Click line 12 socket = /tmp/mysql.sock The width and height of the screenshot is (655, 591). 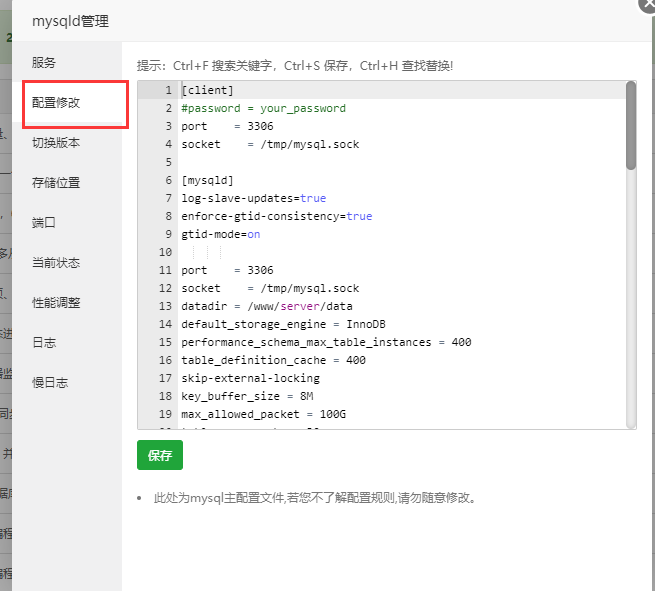pos(270,288)
